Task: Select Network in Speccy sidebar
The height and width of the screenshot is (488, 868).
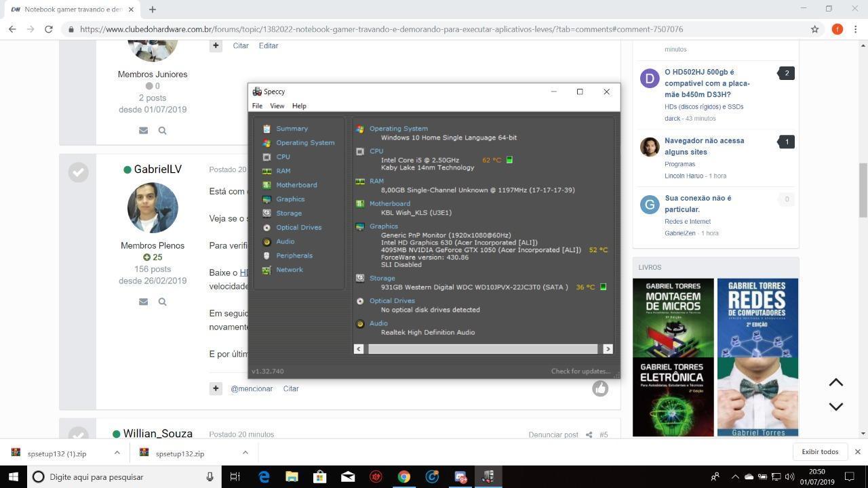Action: (290, 270)
